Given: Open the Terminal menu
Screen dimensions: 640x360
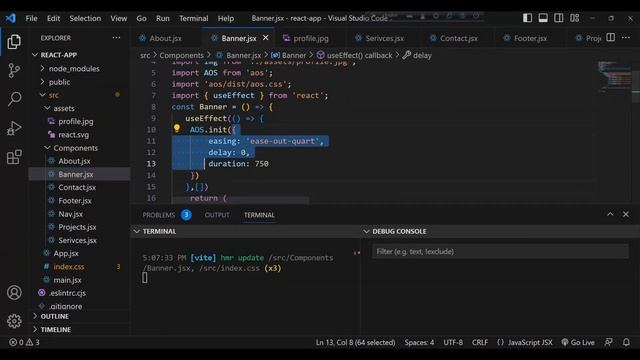Looking at the screenshot, I should [193, 18].
